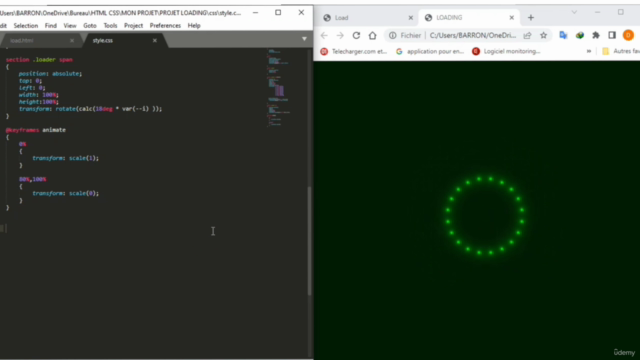The height and width of the screenshot is (360, 640).
Task: Open the tab search dropdown in Chrome
Action: pos(574,12)
